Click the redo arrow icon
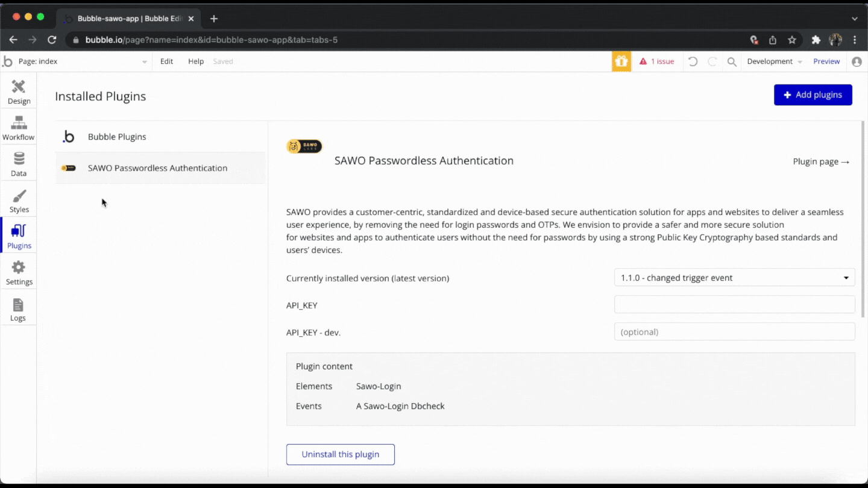The height and width of the screenshot is (488, 868). (x=712, y=61)
